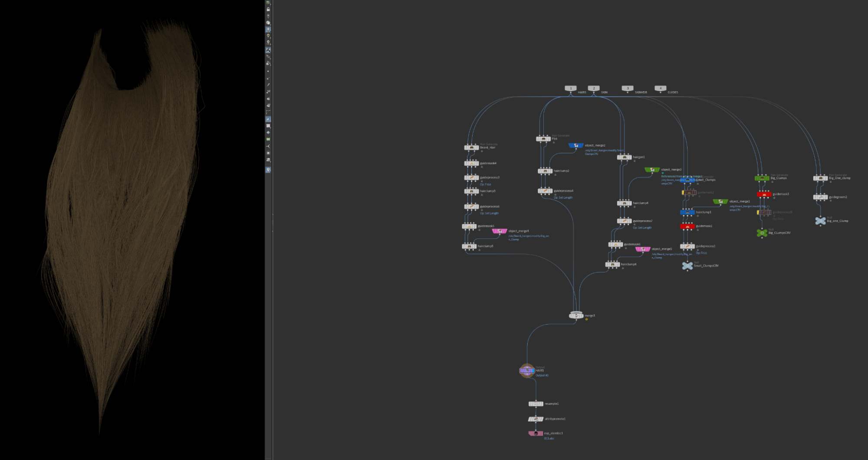Select the hairgen1 node
868x460 pixels.
625,157
